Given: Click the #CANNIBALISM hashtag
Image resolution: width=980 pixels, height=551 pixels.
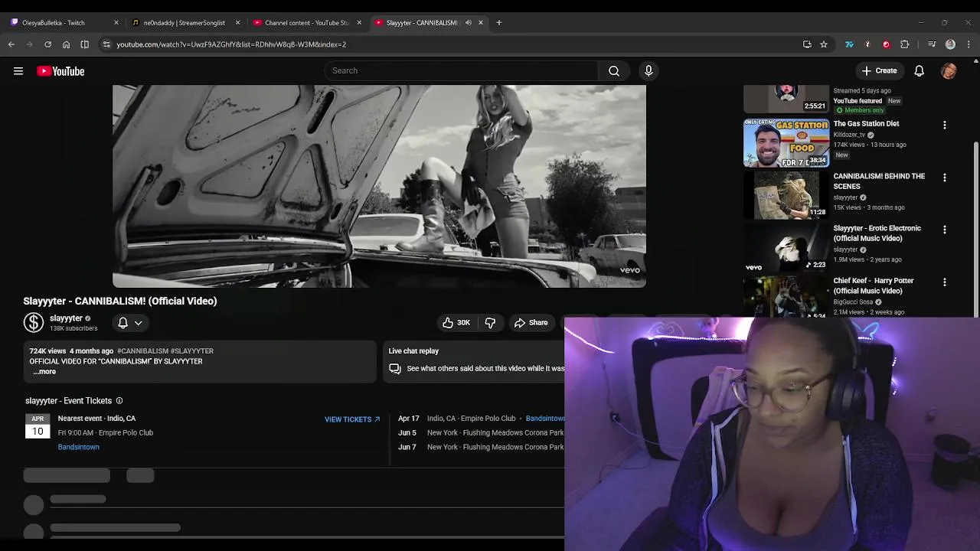Looking at the screenshot, I should point(142,351).
